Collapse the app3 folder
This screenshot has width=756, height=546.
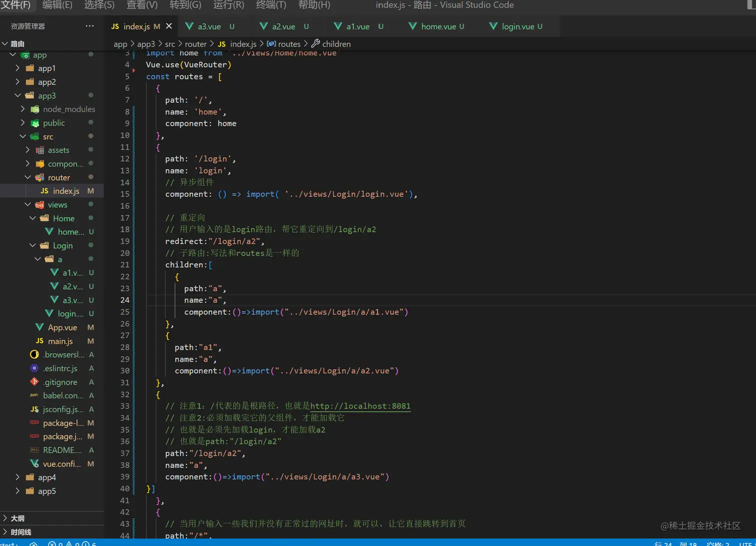tap(17, 96)
